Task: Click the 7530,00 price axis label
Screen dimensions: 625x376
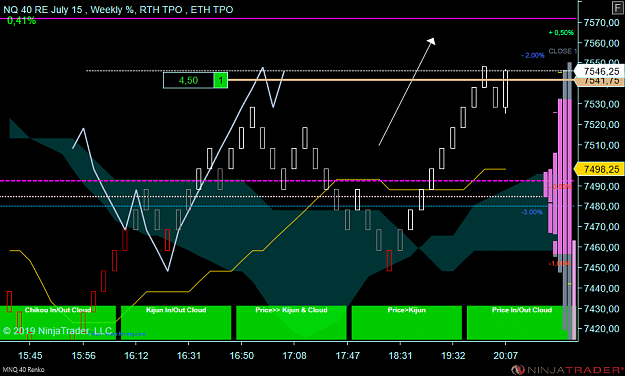Action: coord(601,104)
